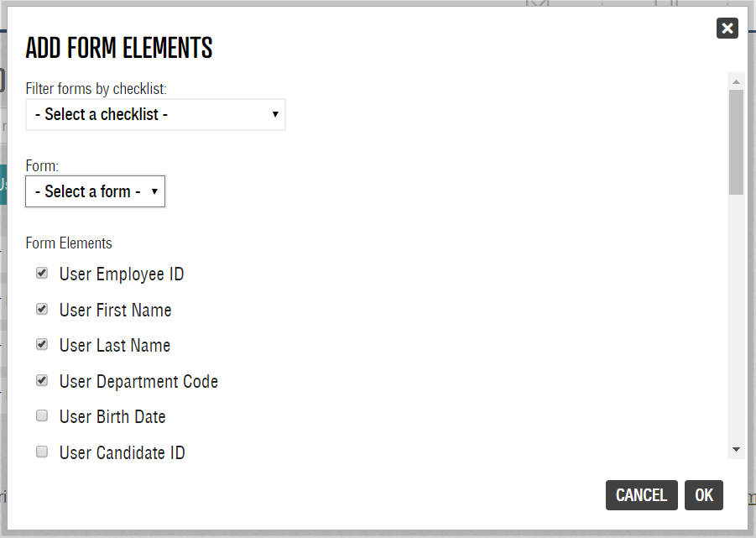Viewport: 756px width, 538px height.
Task: Close the Add Form Elements dialog
Action: coord(727,29)
